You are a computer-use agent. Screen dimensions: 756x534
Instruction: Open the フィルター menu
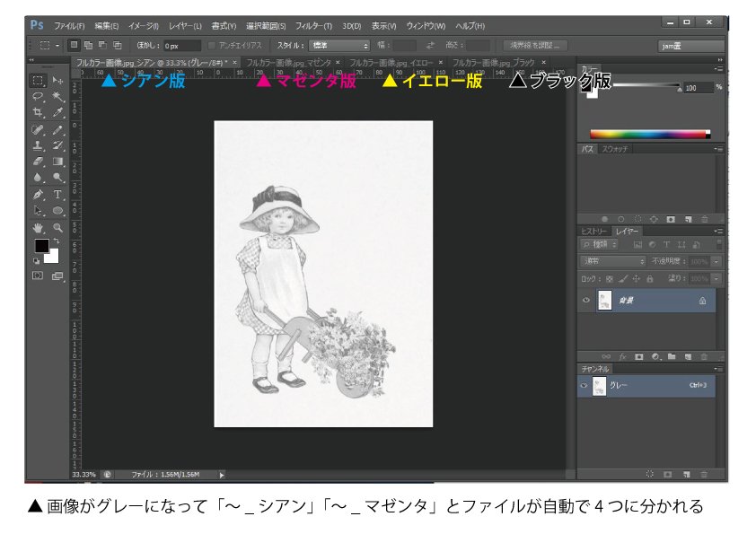[313, 25]
